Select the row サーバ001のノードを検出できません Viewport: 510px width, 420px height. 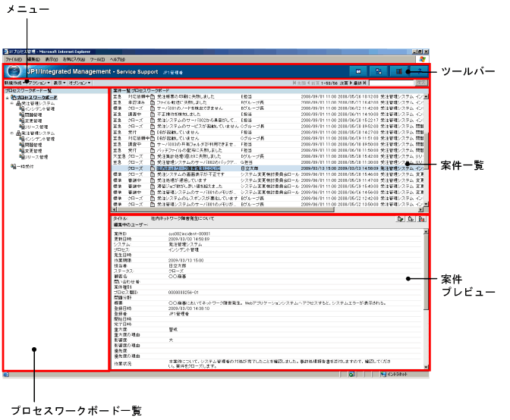[x=268, y=108]
